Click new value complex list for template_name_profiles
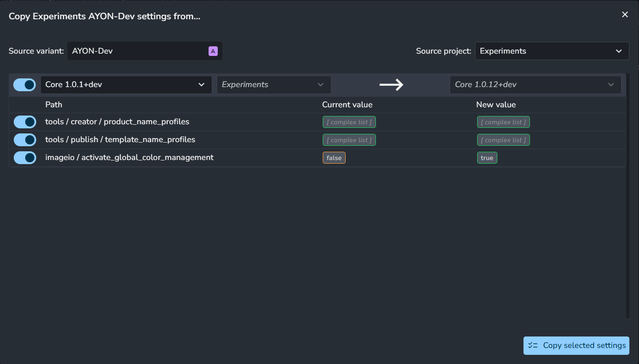The height and width of the screenshot is (364, 639). click(x=503, y=140)
